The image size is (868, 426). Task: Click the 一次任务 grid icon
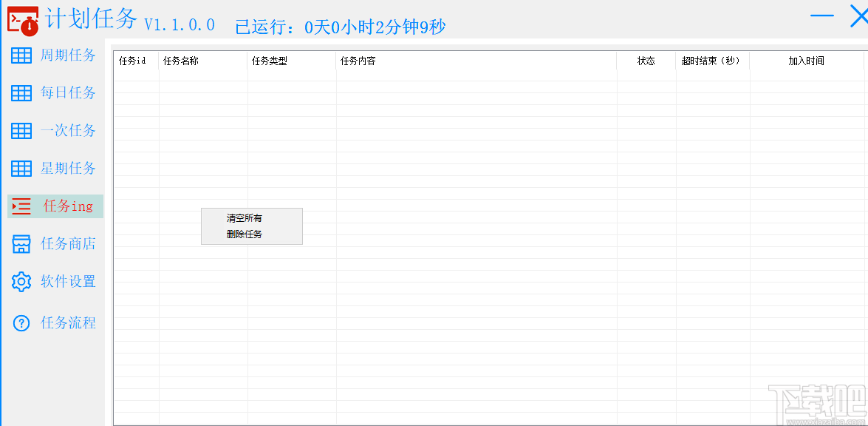(x=21, y=130)
